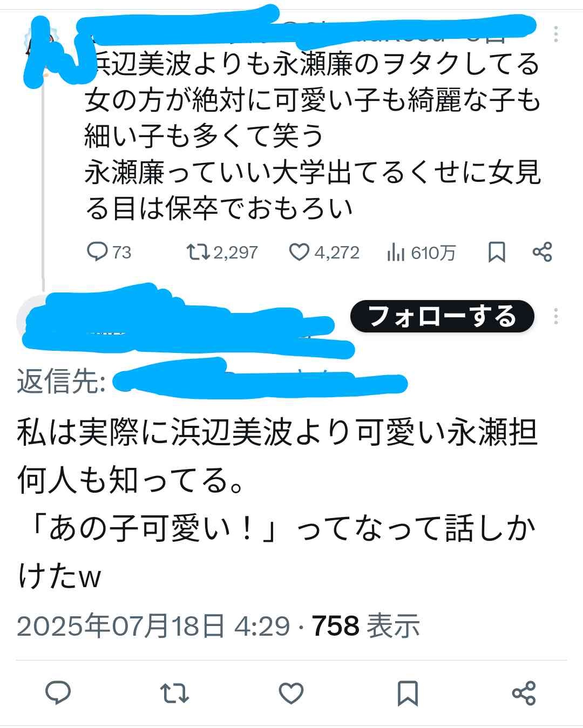This screenshot has height=728, width=583.
Task: Open the 2025年07月18日 4:29 timestamp
Action: (153, 626)
